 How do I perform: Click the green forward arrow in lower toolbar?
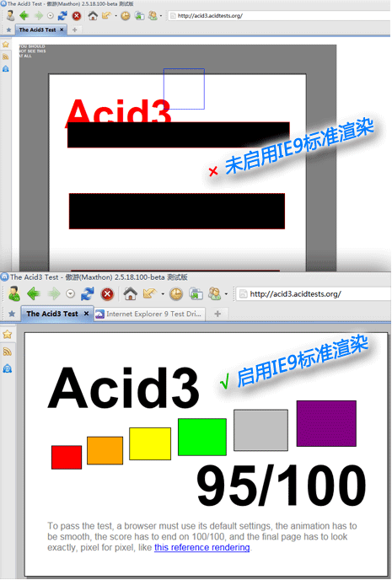54,294
